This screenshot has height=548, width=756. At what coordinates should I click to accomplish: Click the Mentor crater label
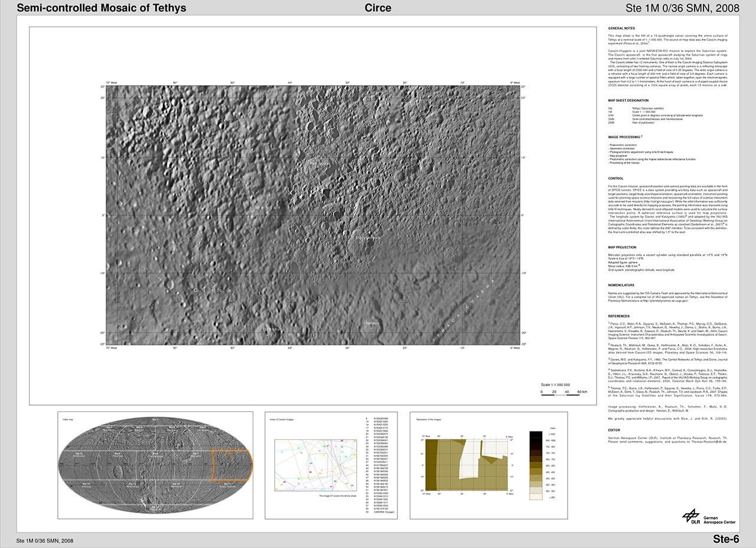(x=268, y=207)
